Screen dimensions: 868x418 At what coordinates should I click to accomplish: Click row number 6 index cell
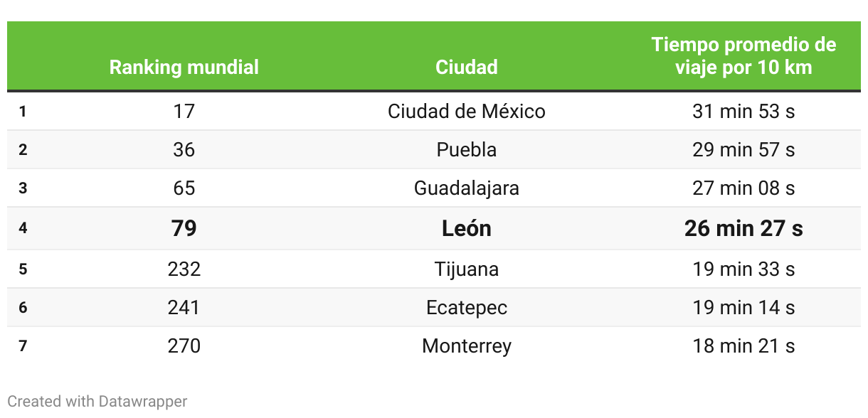[x=23, y=308]
